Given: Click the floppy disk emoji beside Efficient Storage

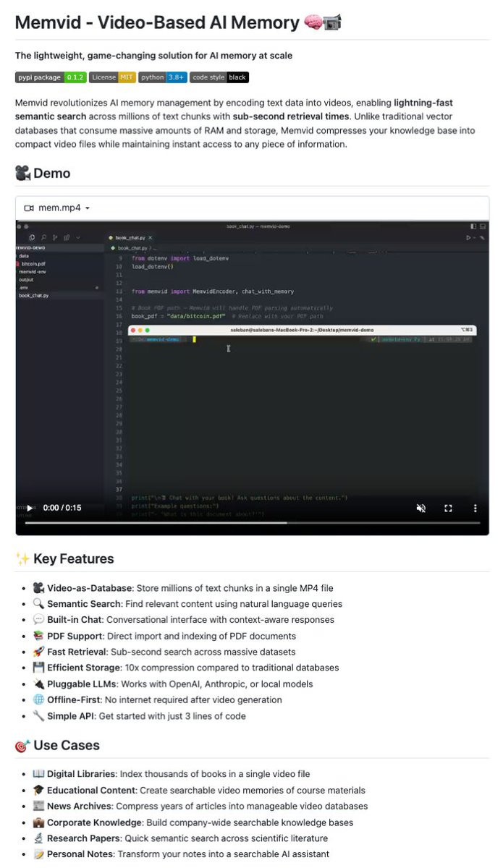Looking at the screenshot, I should (x=38, y=668).
